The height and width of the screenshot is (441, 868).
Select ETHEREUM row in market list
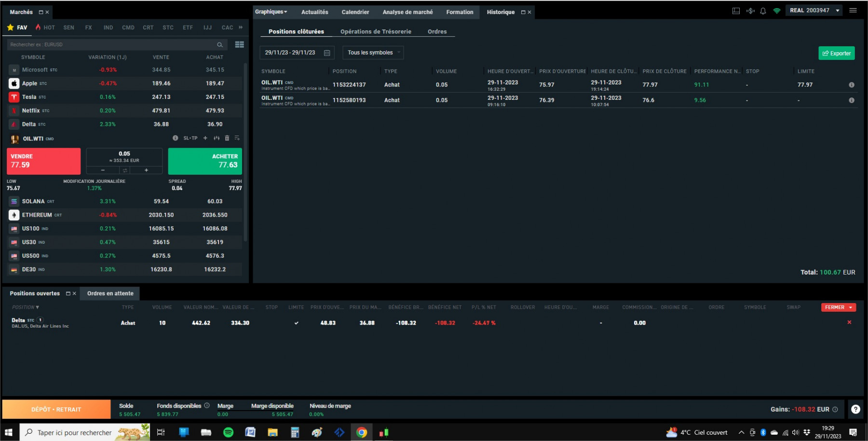(125, 215)
